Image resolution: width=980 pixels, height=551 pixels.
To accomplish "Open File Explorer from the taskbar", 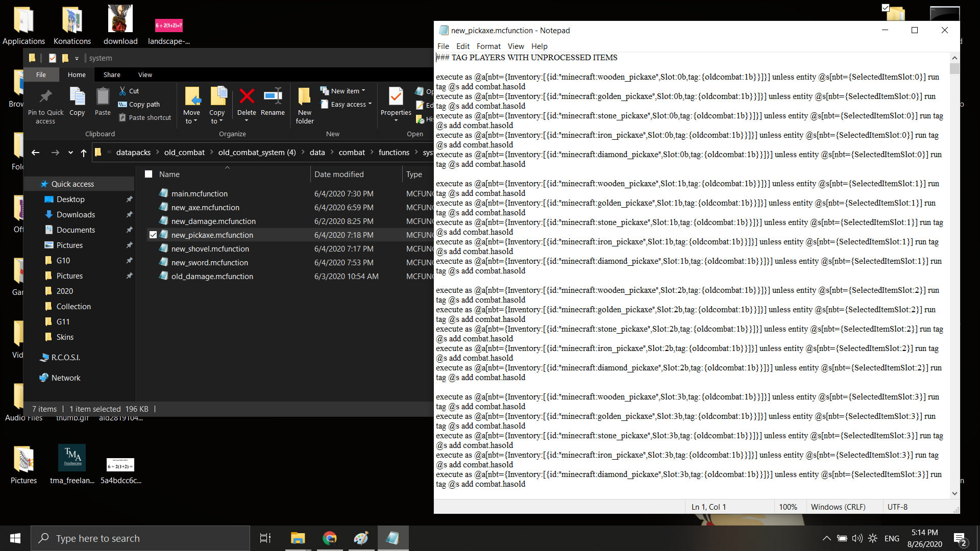I will point(298,538).
